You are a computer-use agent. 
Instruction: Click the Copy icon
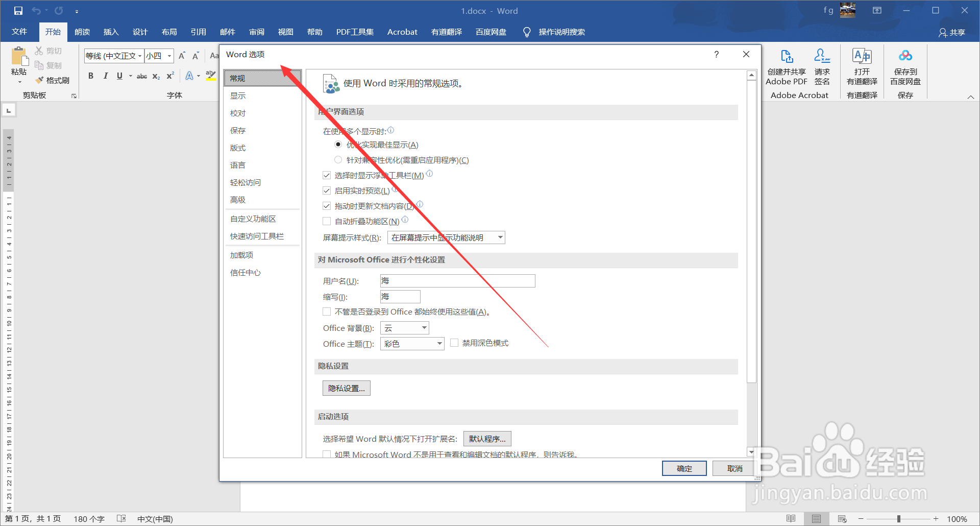pos(39,65)
